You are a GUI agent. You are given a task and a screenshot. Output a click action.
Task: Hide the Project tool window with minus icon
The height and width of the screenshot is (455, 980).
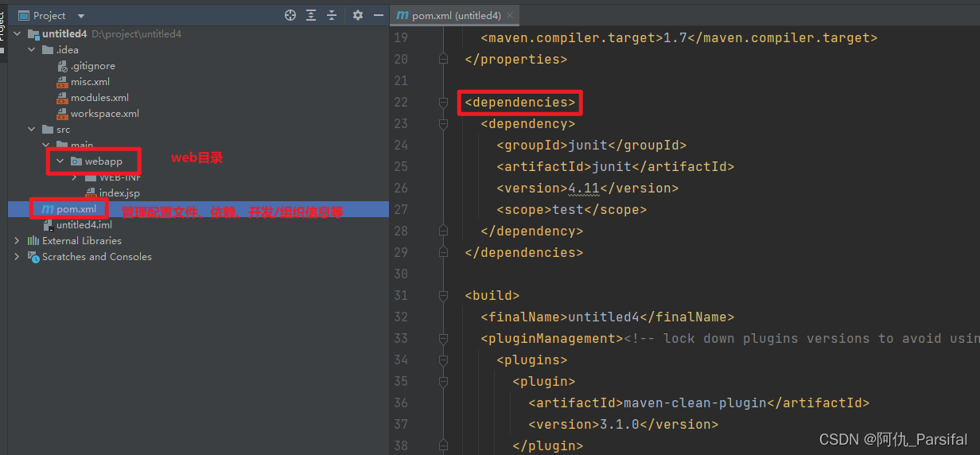click(x=377, y=15)
